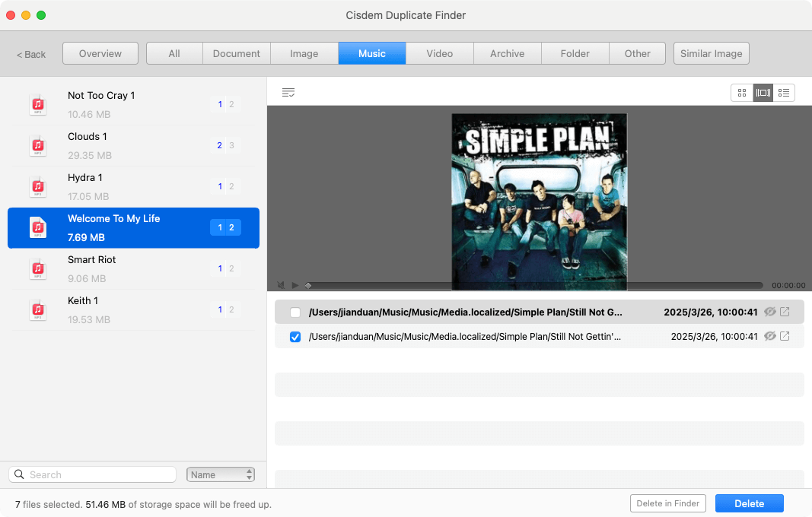Open smart selection options via list-check icon
The image size is (812, 517).
click(288, 92)
